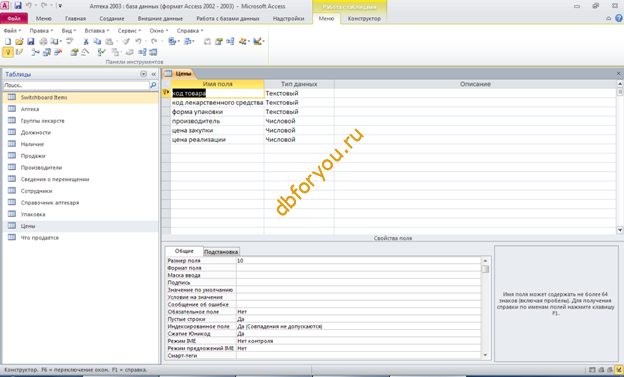Click the Delete Rows icon with red cross
The width and height of the screenshot is (624, 377).
point(58,52)
